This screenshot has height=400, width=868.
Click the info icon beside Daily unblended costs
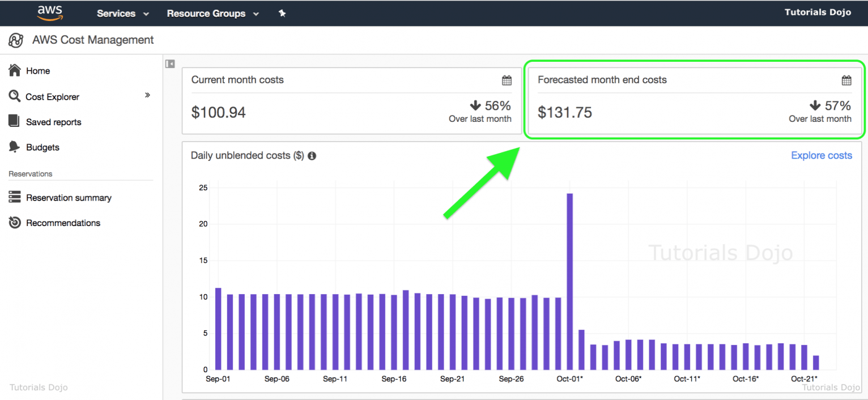[x=312, y=155]
